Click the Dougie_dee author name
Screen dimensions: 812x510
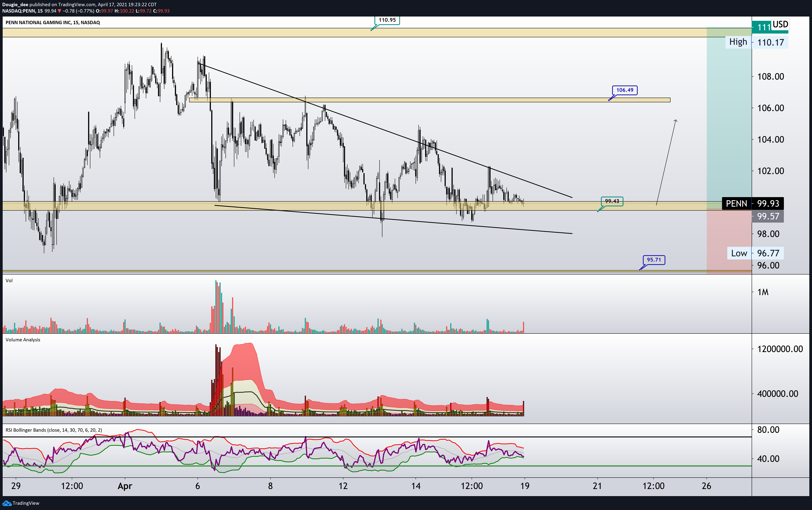[x=15, y=5]
